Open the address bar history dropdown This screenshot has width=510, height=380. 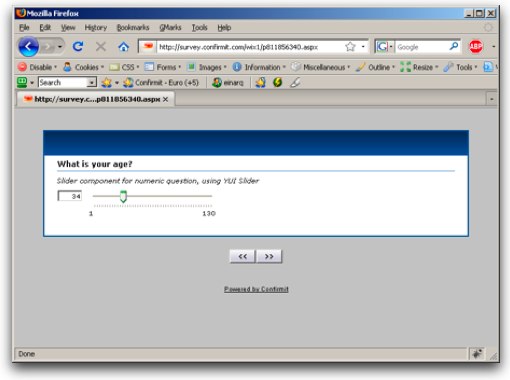pyautogui.click(x=363, y=47)
